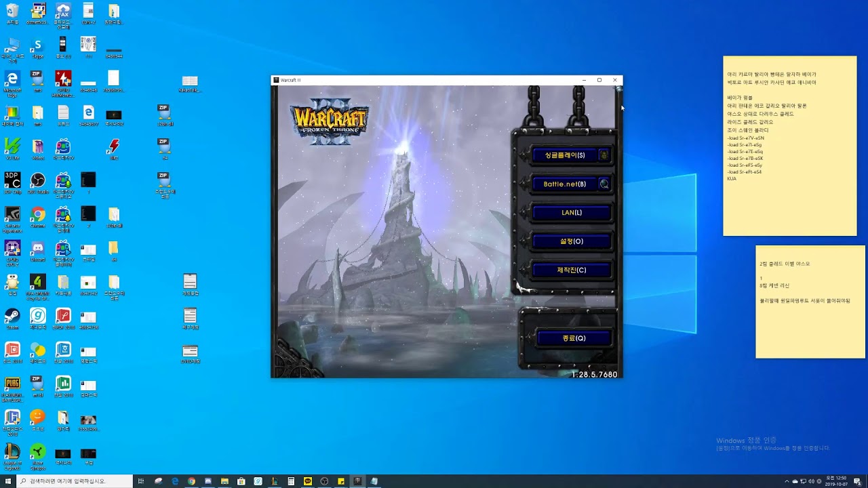Viewport: 868px width, 488px height.
Task: Select the 3DP Chip desktop icon
Action: (12, 183)
